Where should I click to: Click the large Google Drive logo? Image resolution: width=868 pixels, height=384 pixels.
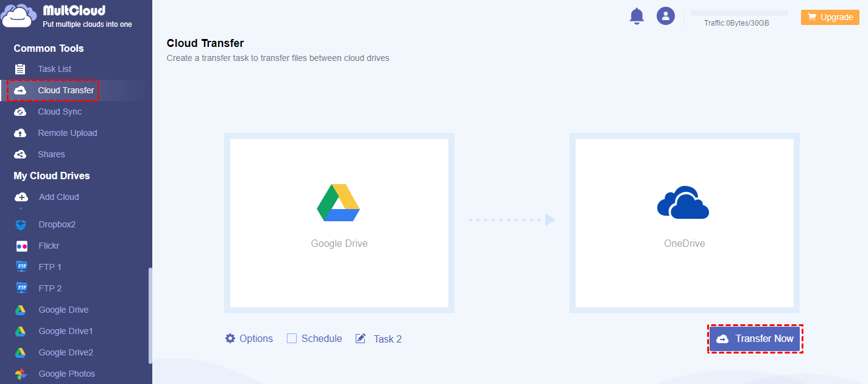pos(339,202)
